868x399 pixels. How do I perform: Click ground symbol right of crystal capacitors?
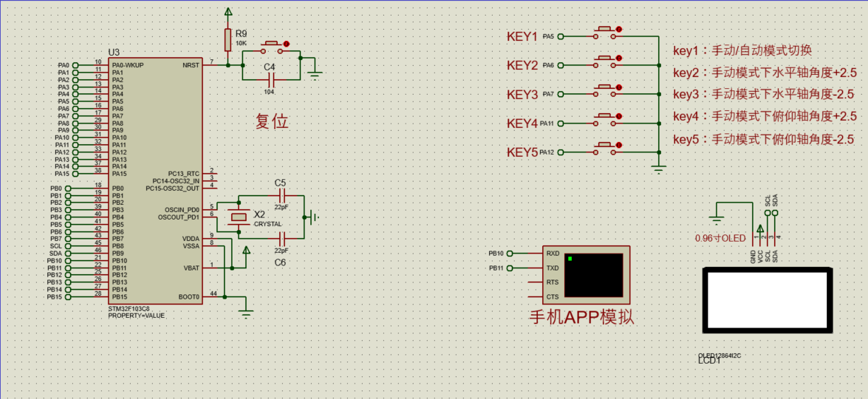pyautogui.click(x=314, y=217)
